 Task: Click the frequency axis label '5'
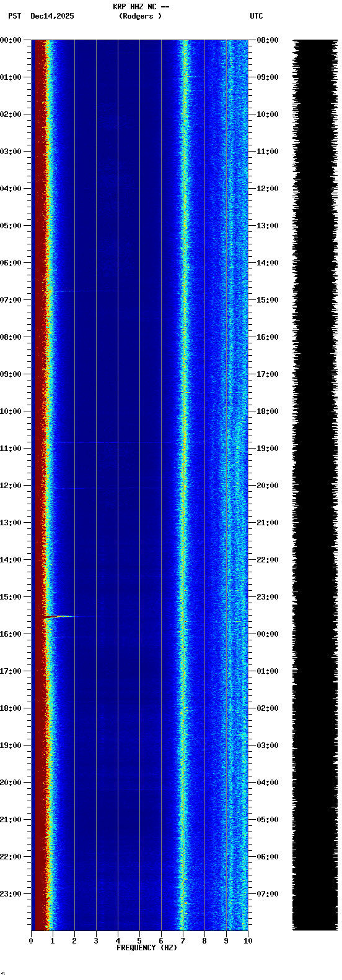139,941
